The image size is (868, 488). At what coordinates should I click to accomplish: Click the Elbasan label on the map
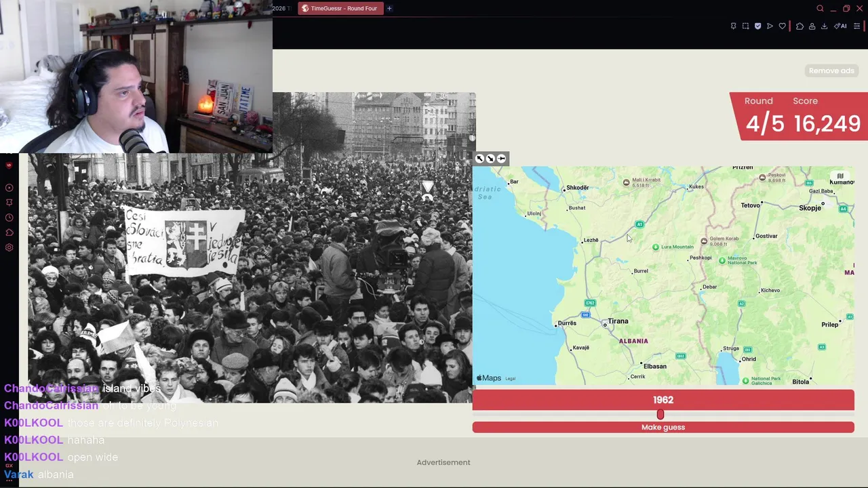[655, 367]
